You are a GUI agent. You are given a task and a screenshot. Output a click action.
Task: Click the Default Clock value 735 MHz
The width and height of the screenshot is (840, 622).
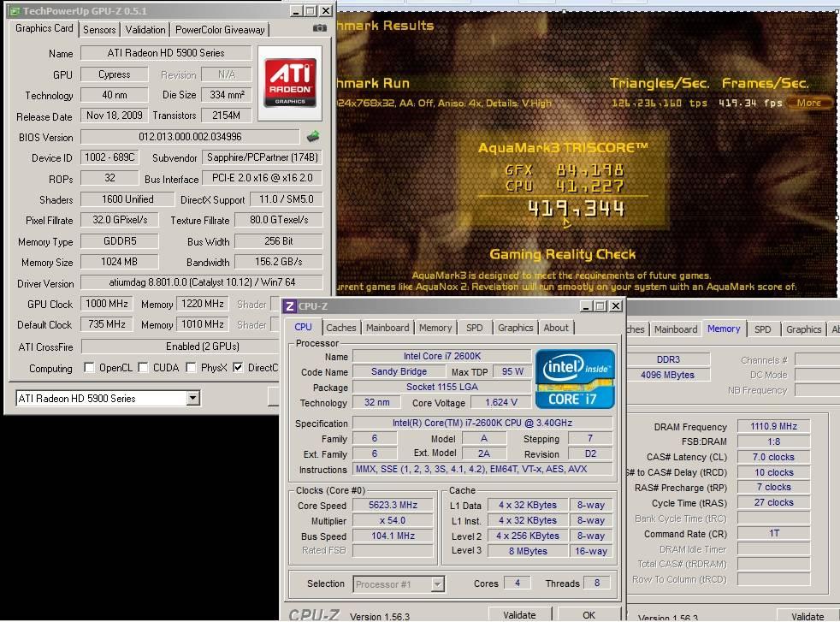pos(107,324)
